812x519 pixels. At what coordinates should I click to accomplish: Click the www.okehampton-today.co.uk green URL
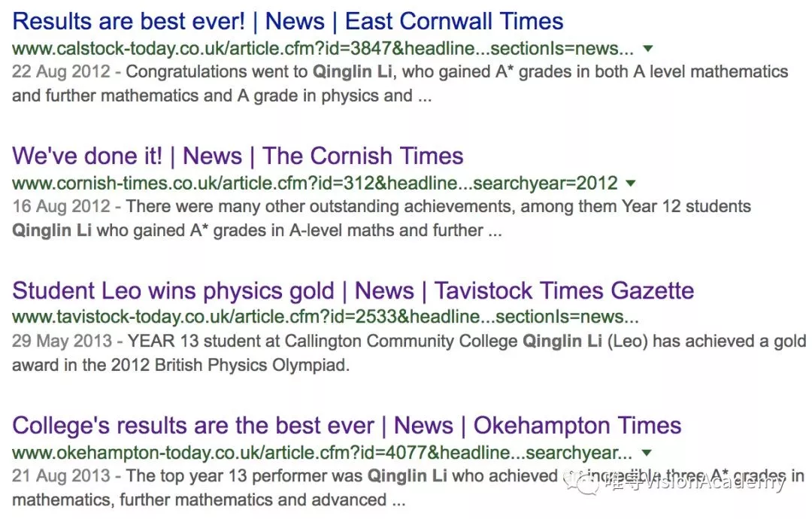tap(322, 453)
